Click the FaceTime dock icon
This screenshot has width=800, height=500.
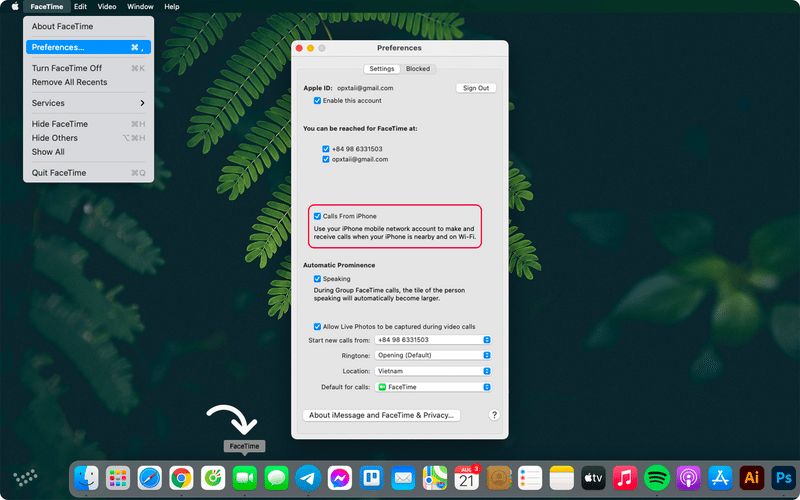(x=244, y=478)
